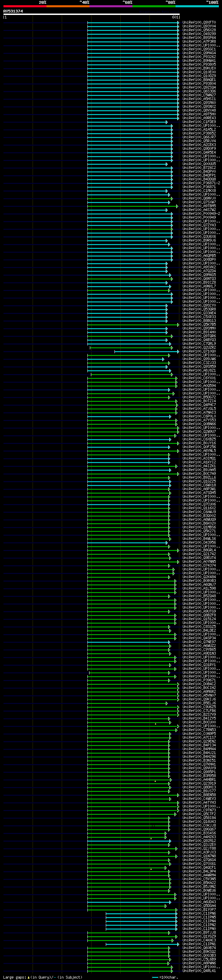222x980 pixels.
Task: Click the red 20% identity legend segment
Action: 25,6
